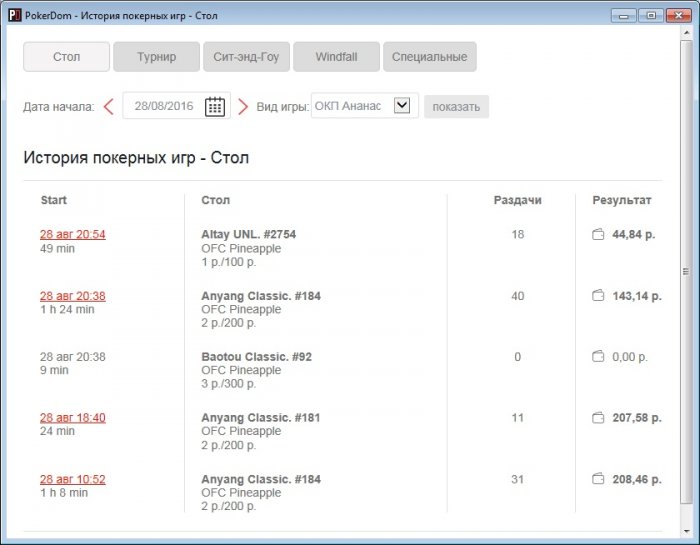Click the vertical scrollbar on right edge

pyautogui.click(x=686, y=270)
